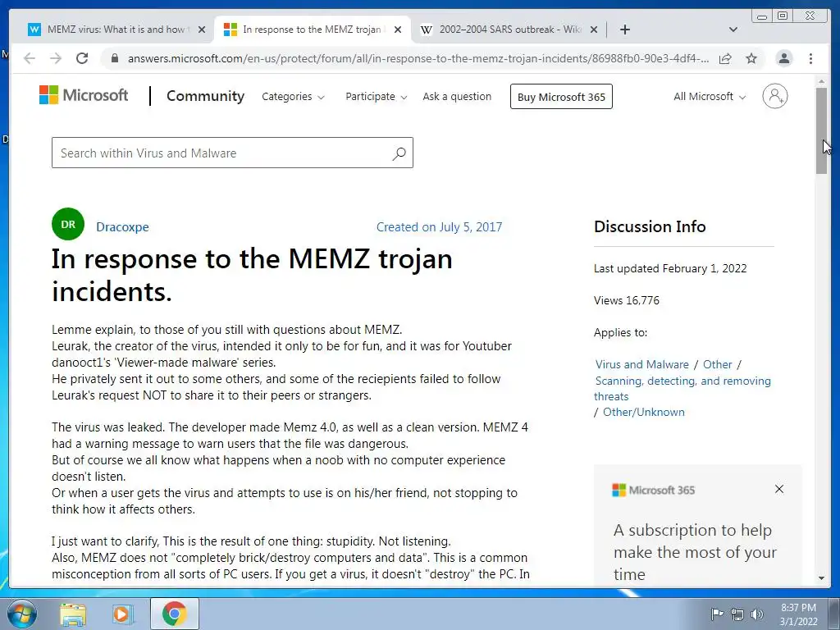
Task: Click the Discussion Info heading
Action: click(x=650, y=226)
